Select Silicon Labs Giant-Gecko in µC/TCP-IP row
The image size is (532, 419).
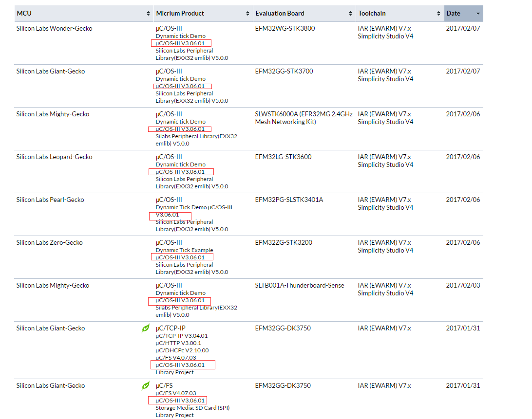tap(51, 328)
